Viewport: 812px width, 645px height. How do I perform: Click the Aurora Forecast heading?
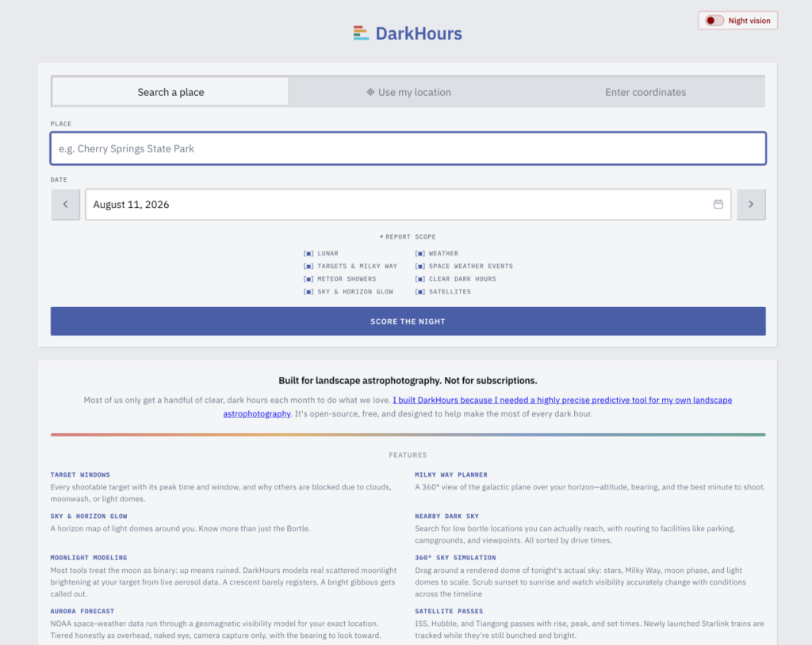pyautogui.click(x=82, y=612)
